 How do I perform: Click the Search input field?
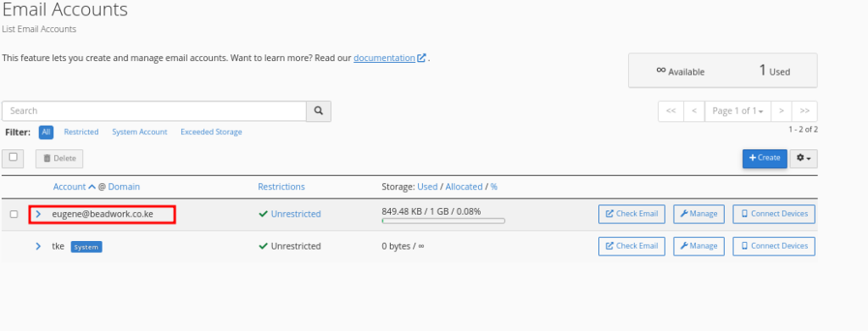coord(154,111)
